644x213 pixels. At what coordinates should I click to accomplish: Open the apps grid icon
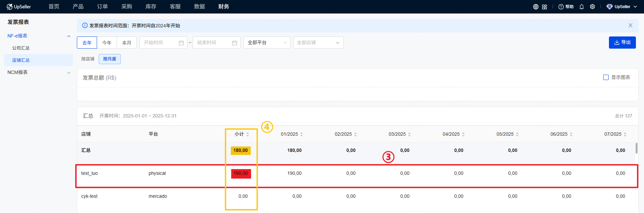[x=545, y=7]
